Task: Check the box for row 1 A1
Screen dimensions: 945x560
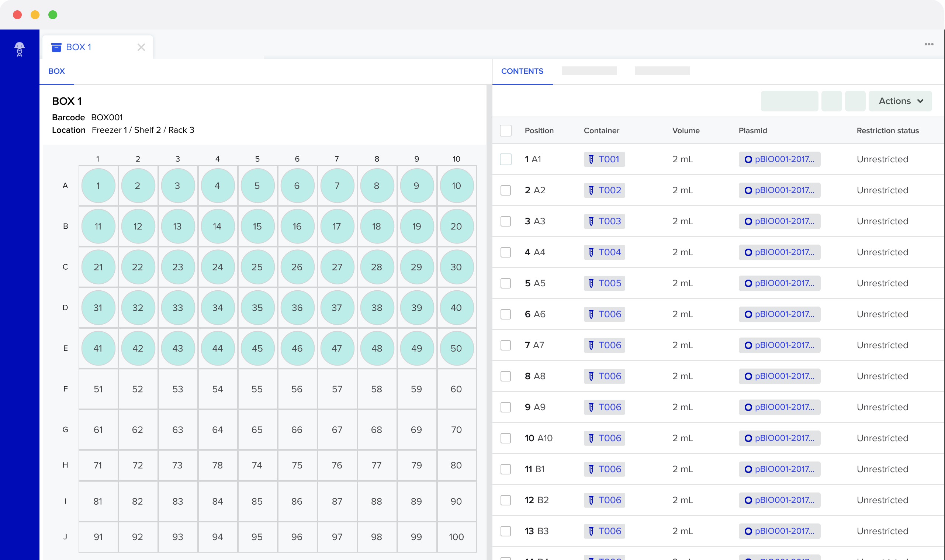Action: [505, 159]
